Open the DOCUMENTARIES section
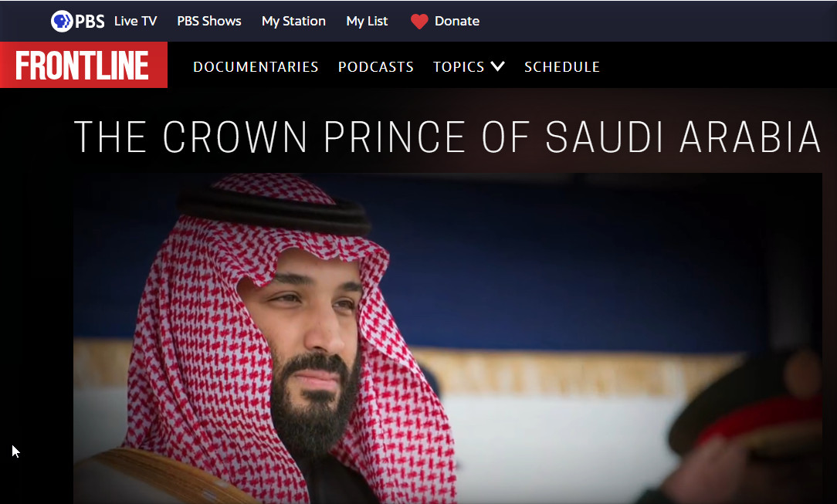This screenshot has height=504, width=837. (256, 66)
